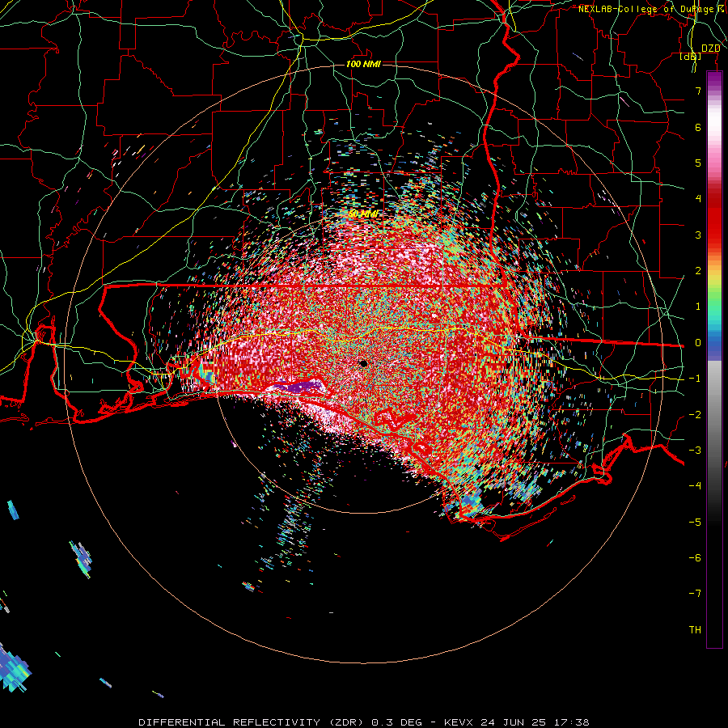Screen dimensions: 728x728
Task: Click the "KEVX" station identifier text
Action: point(459,722)
